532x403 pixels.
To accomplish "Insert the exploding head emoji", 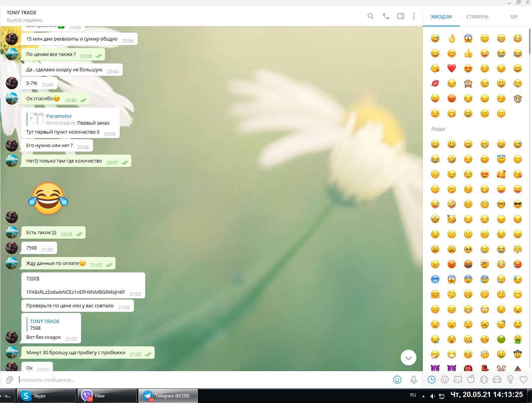I will point(485,264).
